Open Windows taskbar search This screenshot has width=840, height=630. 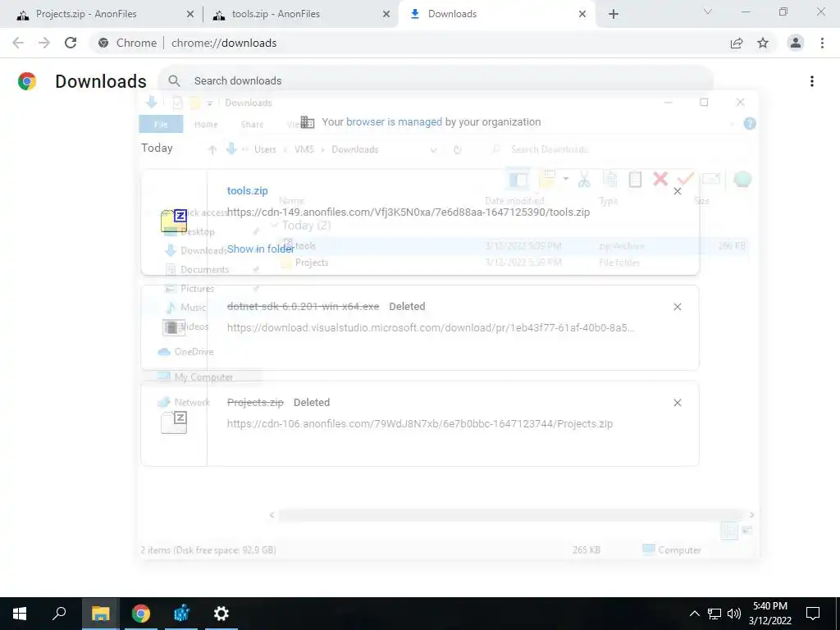(x=59, y=614)
